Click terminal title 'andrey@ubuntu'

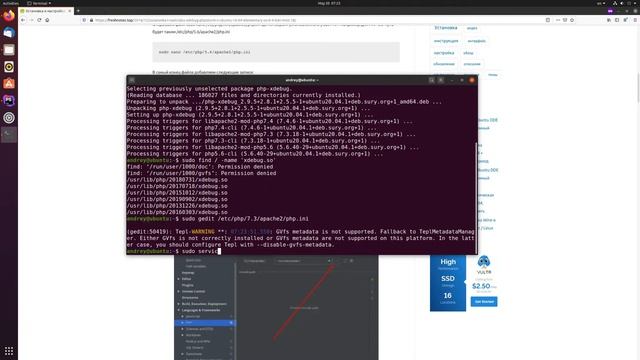pos(302,80)
